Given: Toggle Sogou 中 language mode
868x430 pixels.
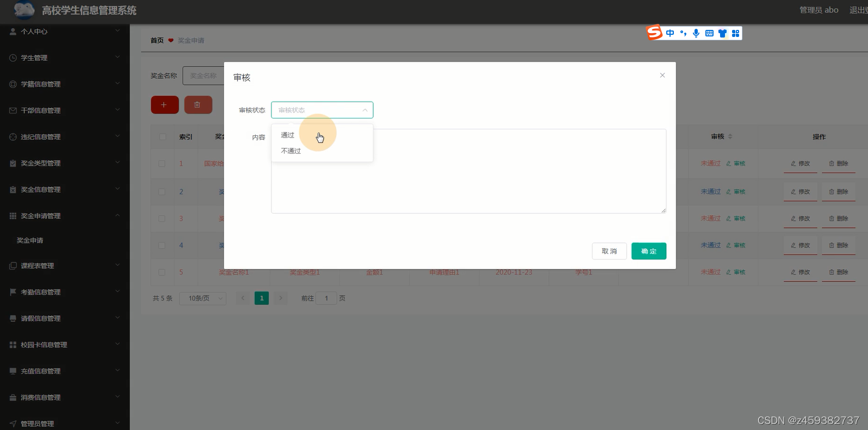Looking at the screenshot, I should pos(670,33).
